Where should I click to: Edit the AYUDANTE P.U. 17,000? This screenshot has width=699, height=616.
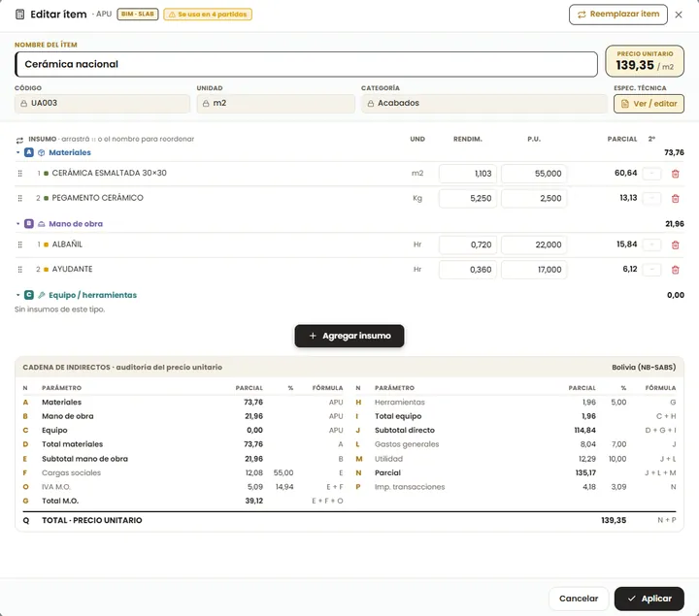(534, 270)
